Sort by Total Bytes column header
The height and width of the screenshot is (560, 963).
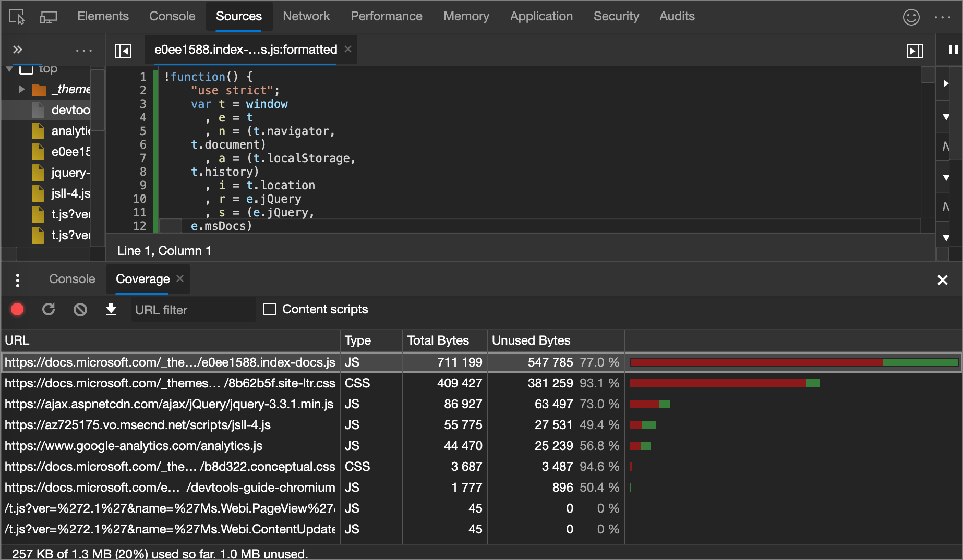[x=445, y=340]
